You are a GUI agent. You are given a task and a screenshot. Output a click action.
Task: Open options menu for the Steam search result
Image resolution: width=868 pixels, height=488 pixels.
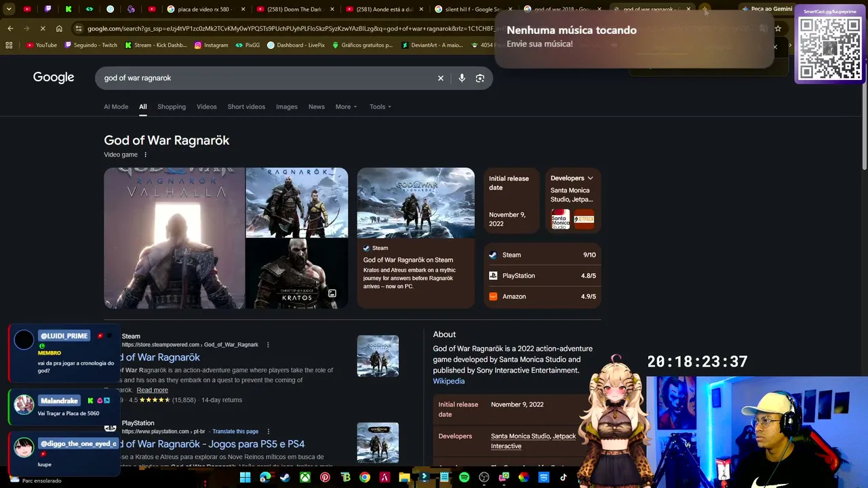[x=268, y=344]
